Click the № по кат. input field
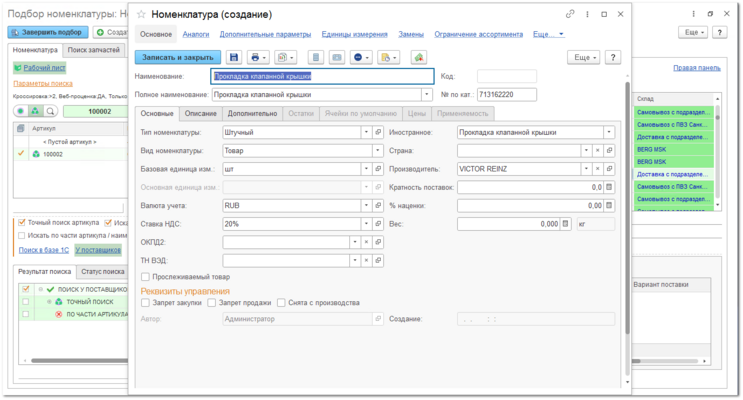The image size is (743, 400). [507, 94]
